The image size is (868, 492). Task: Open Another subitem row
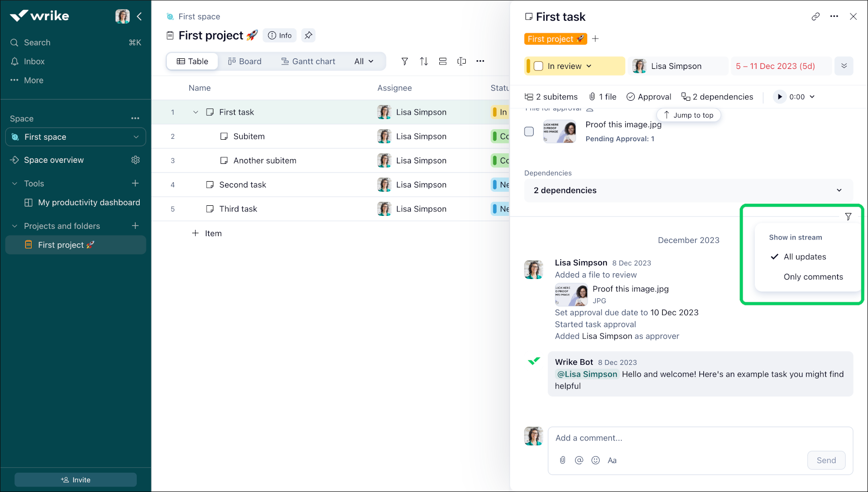265,160
